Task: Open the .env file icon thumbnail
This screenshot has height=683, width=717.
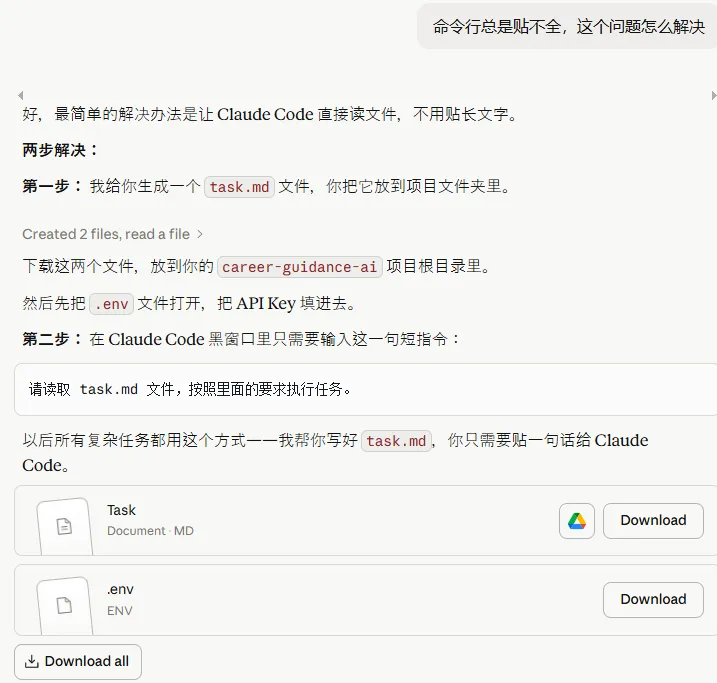Action: click(64, 605)
